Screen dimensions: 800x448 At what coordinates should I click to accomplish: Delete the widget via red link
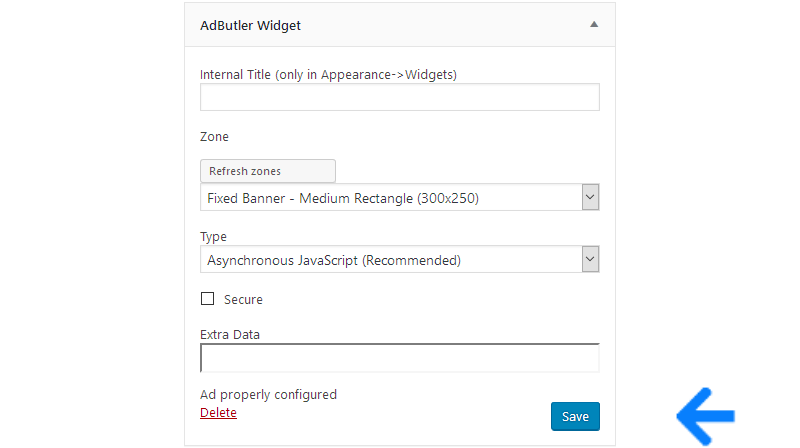[218, 413]
